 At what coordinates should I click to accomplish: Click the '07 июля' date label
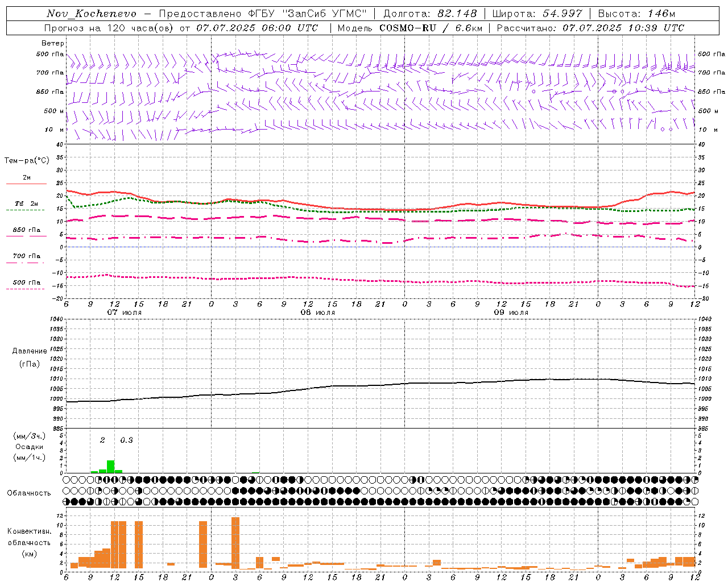point(125,313)
